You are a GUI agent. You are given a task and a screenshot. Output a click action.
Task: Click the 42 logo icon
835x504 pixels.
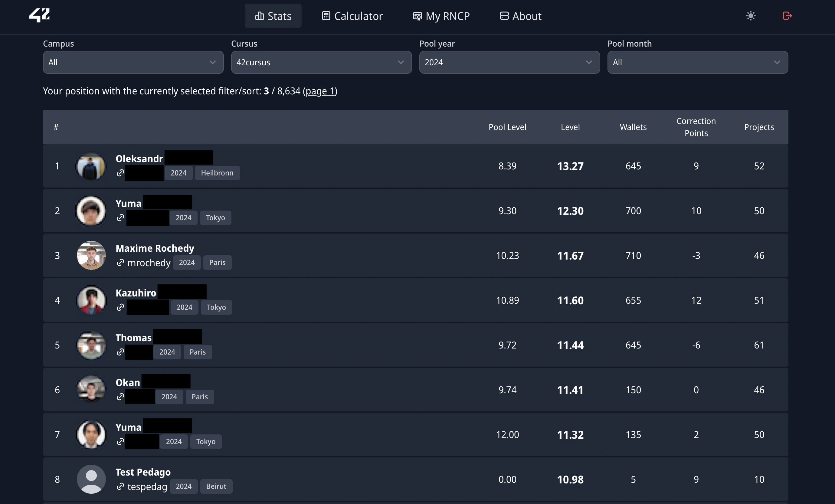(x=39, y=15)
